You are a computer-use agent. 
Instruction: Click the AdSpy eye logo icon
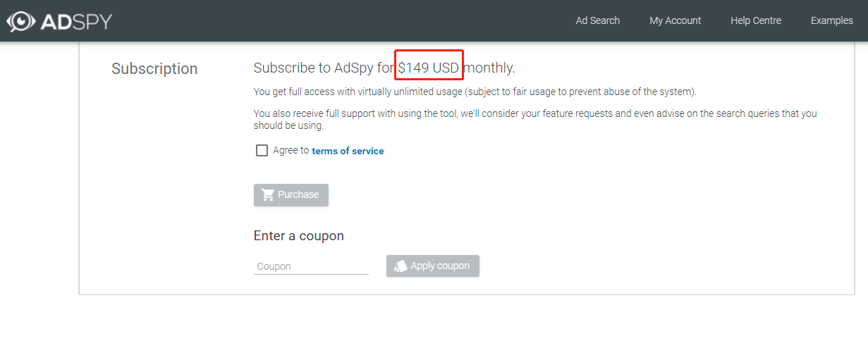tap(21, 21)
